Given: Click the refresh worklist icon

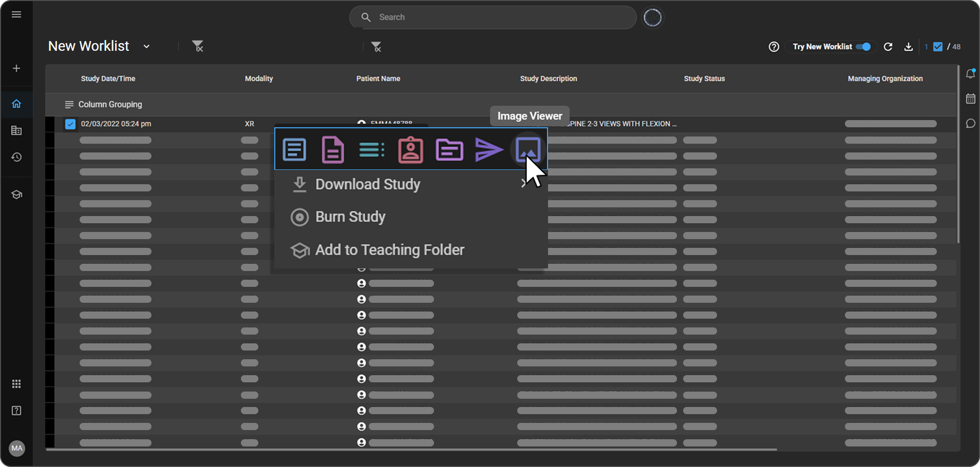Looking at the screenshot, I should tap(888, 47).
